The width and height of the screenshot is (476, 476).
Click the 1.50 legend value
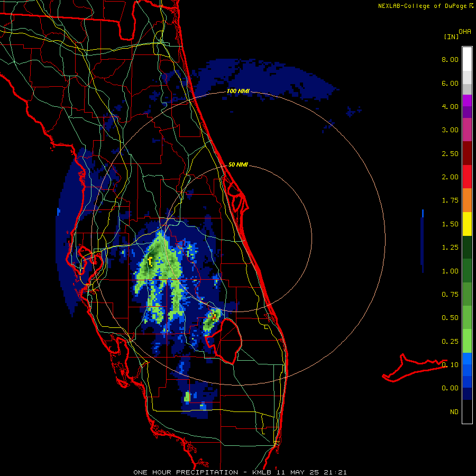pos(450,224)
